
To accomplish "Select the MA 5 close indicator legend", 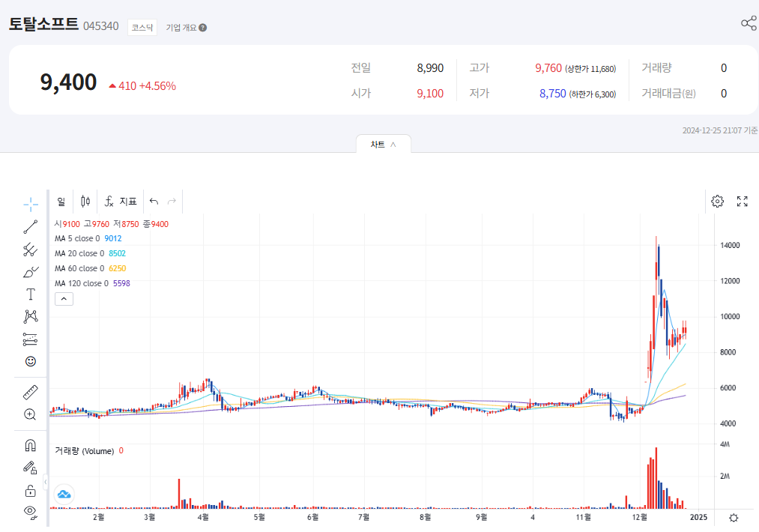I will (x=88, y=238).
